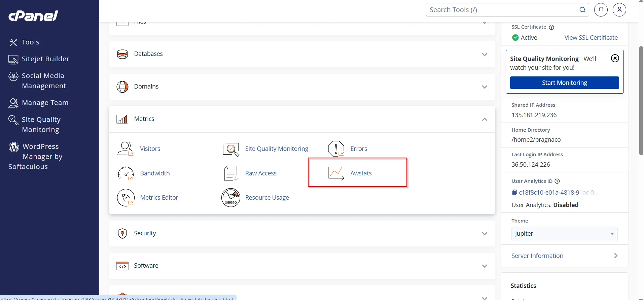Open the Errors link
Viewport: 644px width, 300px height.
point(359,149)
